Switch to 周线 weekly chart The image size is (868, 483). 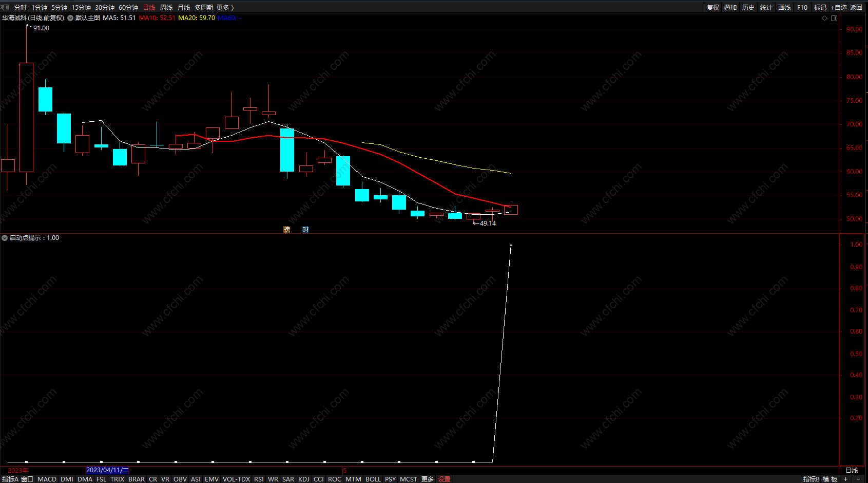pos(166,8)
